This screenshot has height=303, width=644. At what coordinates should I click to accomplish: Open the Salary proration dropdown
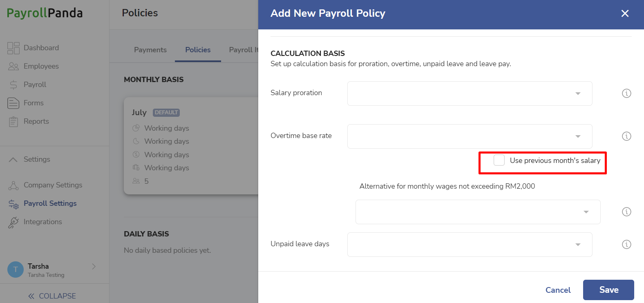(470, 94)
